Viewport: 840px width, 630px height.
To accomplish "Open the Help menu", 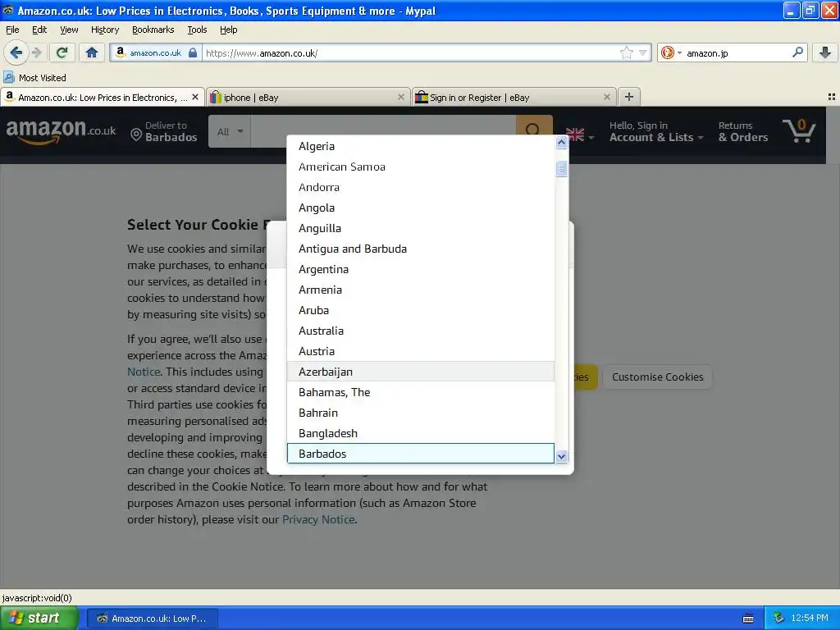I will pyautogui.click(x=228, y=30).
